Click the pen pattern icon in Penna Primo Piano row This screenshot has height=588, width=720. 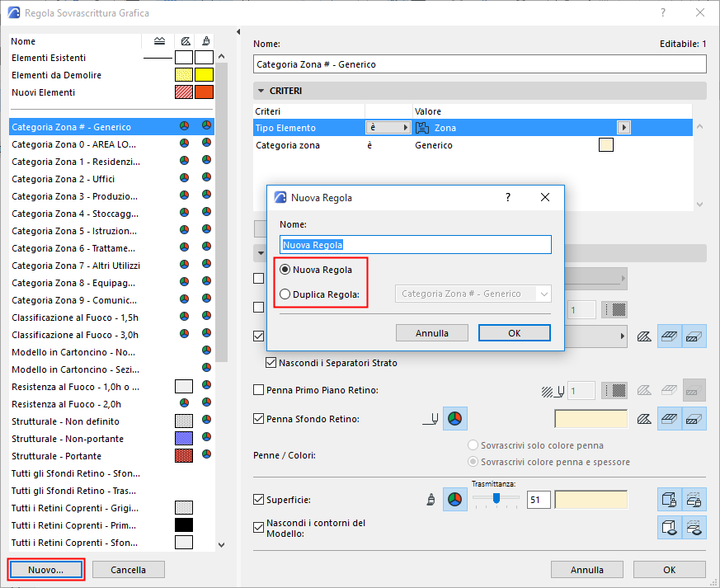pos(614,391)
